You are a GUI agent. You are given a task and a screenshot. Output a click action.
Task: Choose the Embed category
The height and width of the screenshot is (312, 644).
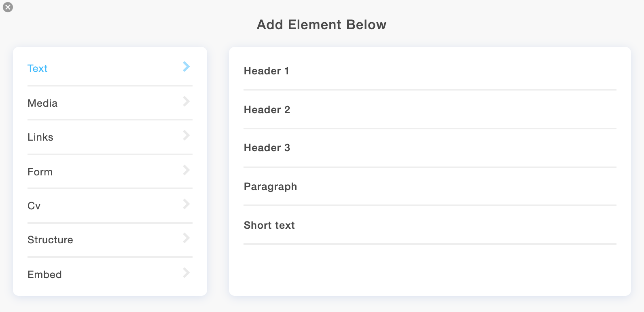coord(110,274)
